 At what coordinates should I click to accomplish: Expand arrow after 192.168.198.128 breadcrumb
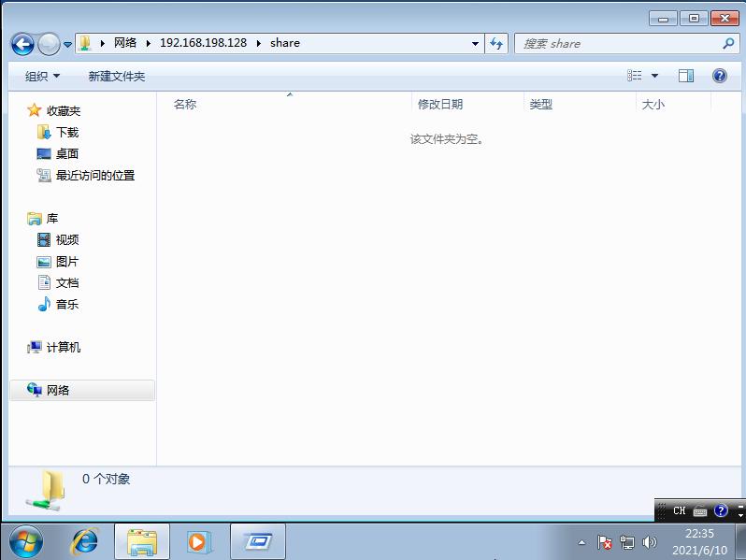(x=259, y=43)
